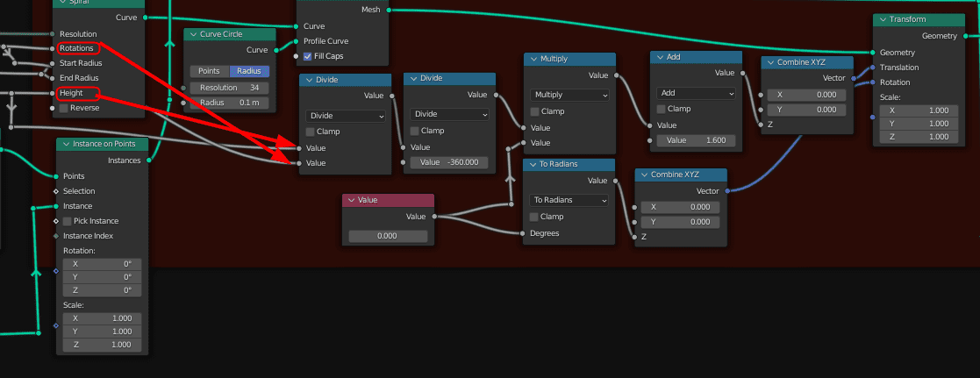980x378 pixels.
Task: Enable the Pick Instance checkbox
Action: tap(68, 221)
